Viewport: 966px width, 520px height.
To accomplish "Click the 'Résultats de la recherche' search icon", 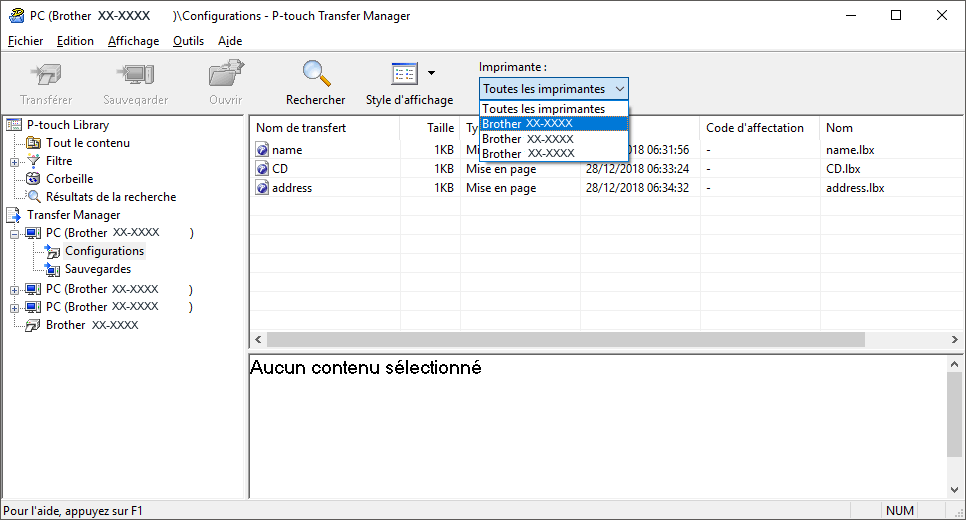I will click(34, 197).
